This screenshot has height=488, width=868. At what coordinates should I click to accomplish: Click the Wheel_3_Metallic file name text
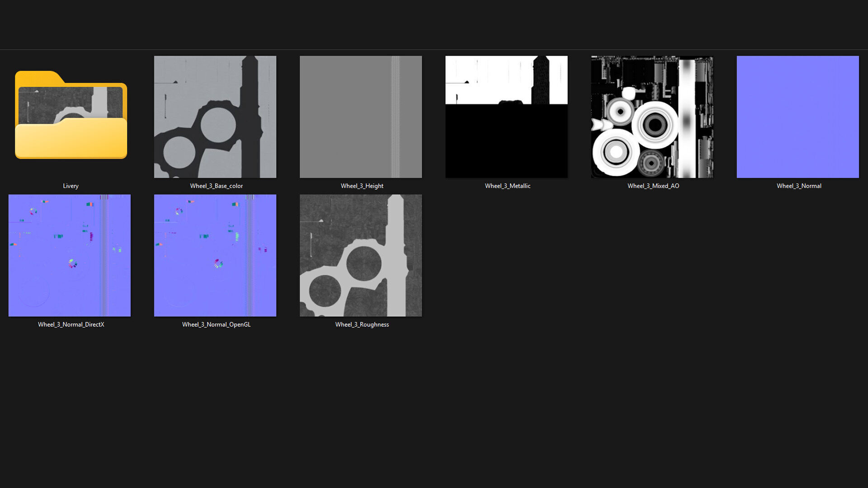507,186
